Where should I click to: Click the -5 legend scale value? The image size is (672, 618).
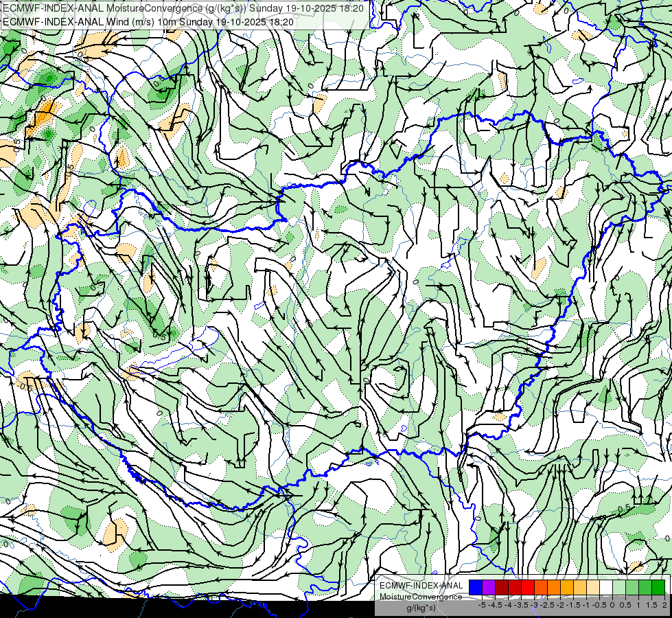482,605
